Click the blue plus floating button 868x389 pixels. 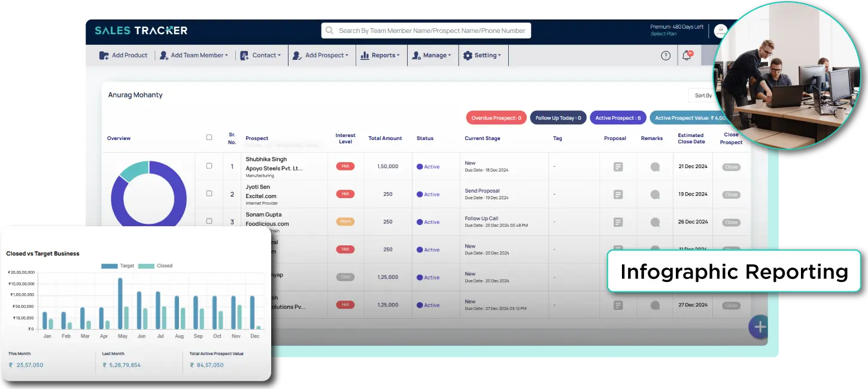click(759, 327)
